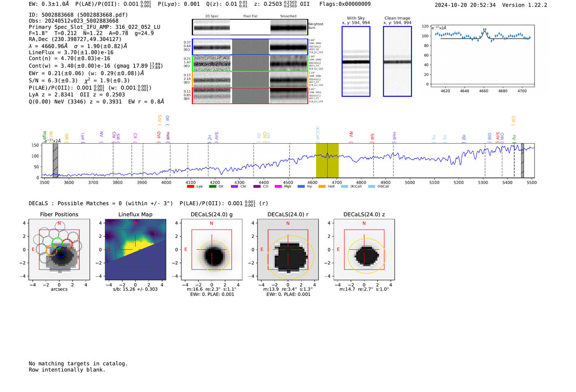Select the red-outlined fiber spectrum row

click(x=250, y=96)
